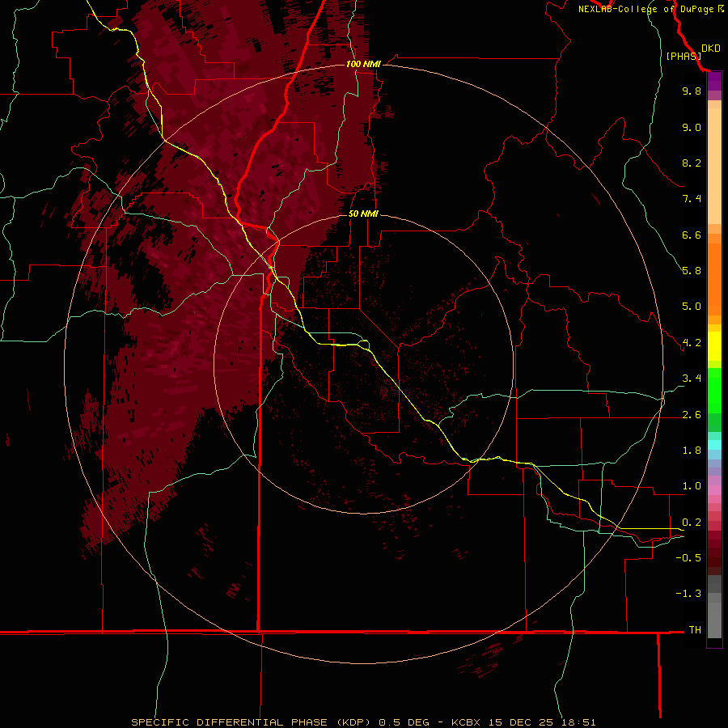Screen dimensions: 728x728
Task: Click the "0.5 DEG" elevation text
Action: (403, 722)
